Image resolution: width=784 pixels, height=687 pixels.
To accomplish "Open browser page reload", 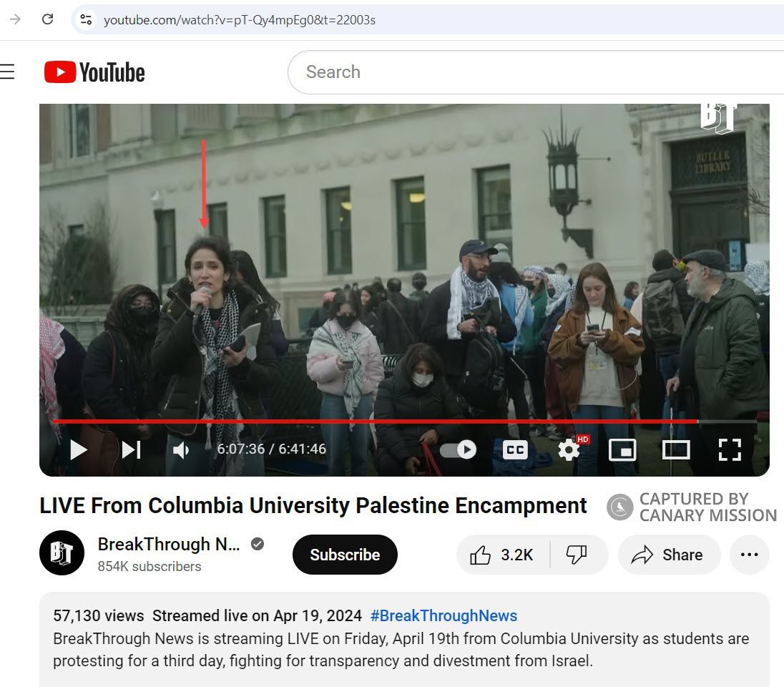I will (x=47, y=19).
